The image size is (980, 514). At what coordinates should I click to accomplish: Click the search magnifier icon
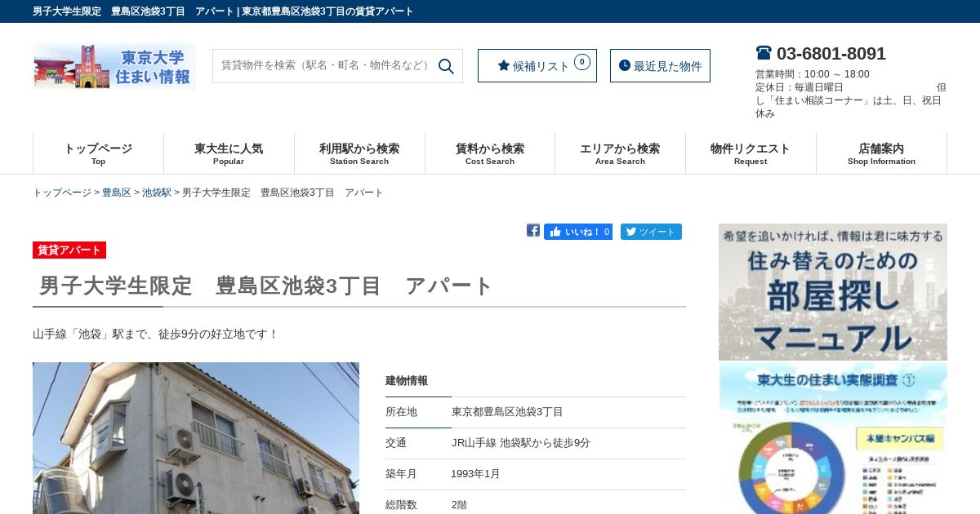446,66
